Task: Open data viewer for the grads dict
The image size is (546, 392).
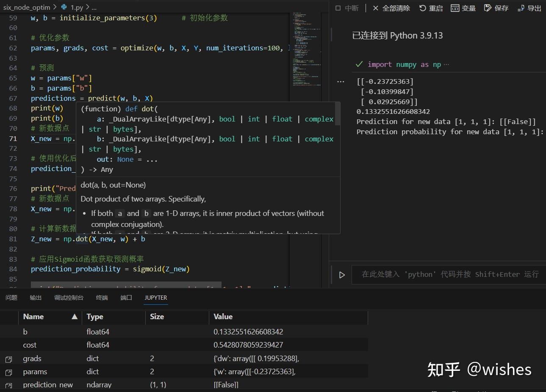Action: point(9,358)
